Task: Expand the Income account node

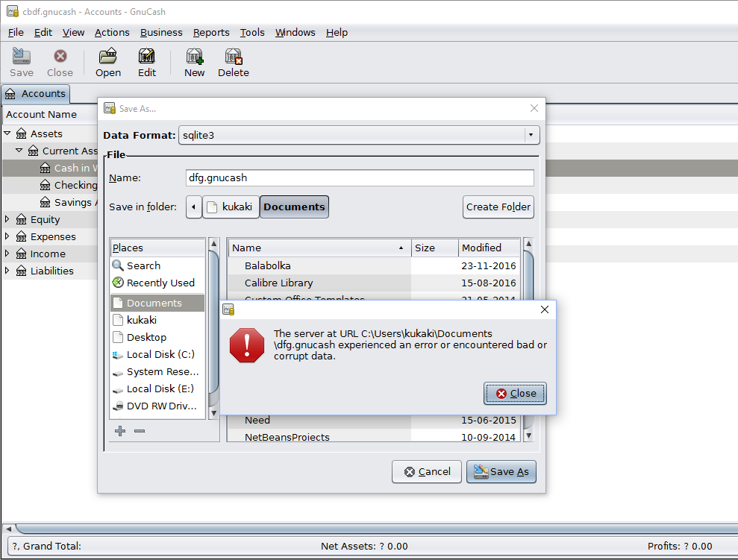Action: (7, 253)
